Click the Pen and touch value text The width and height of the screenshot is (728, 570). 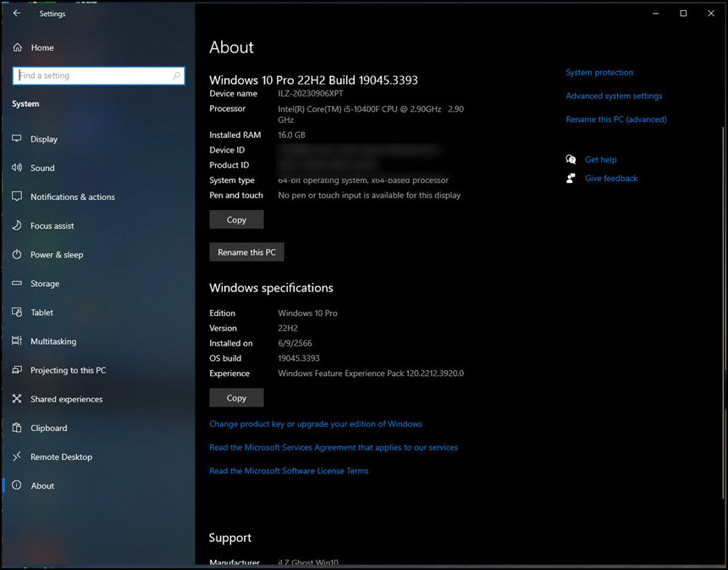tap(369, 195)
